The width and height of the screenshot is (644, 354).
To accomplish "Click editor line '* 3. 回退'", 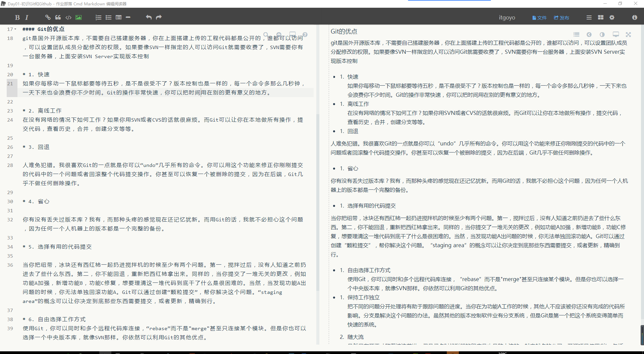I will 36,147.
